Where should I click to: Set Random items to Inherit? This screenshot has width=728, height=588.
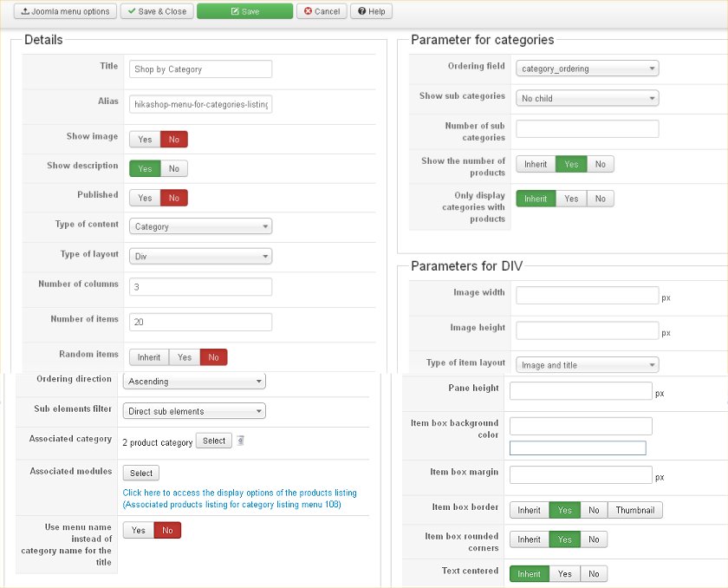[149, 357]
